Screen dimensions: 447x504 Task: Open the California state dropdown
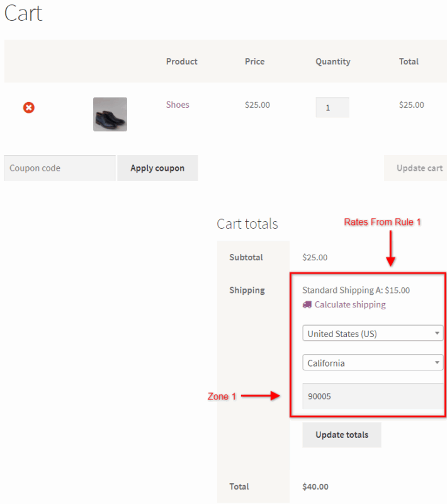pos(373,362)
